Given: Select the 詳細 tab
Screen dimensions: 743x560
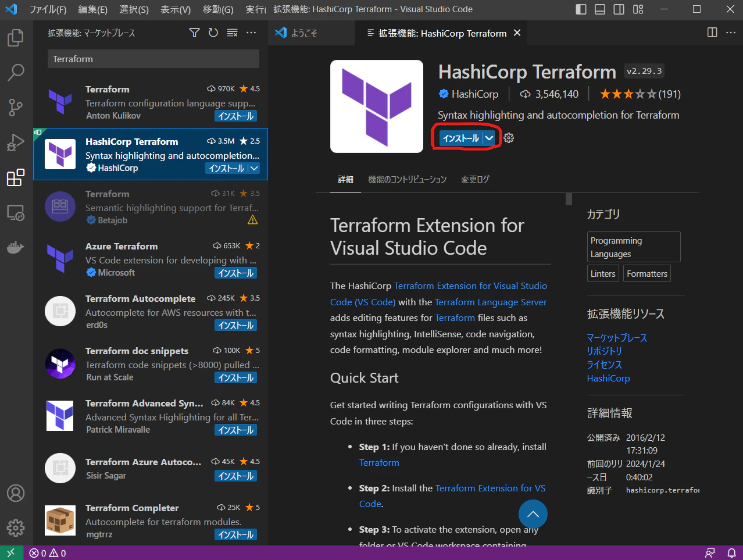Looking at the screenshot, I should pos(346,180).
